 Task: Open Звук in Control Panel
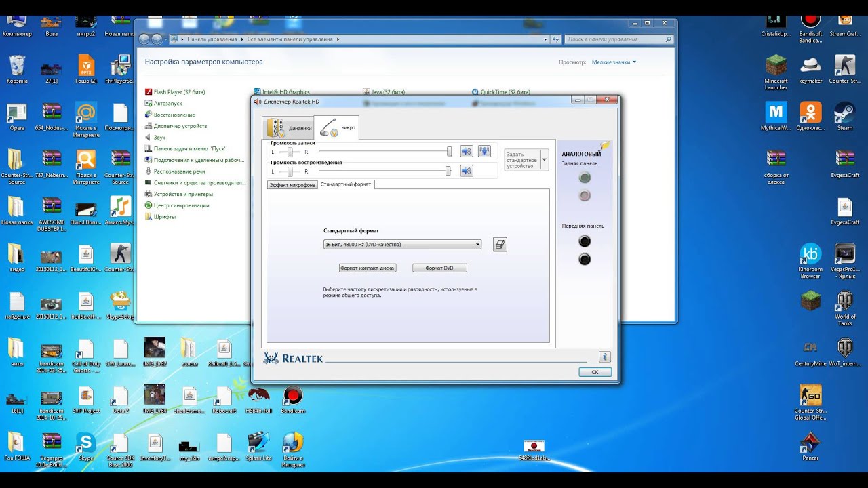pyautogui.click(x=155, y=137)
